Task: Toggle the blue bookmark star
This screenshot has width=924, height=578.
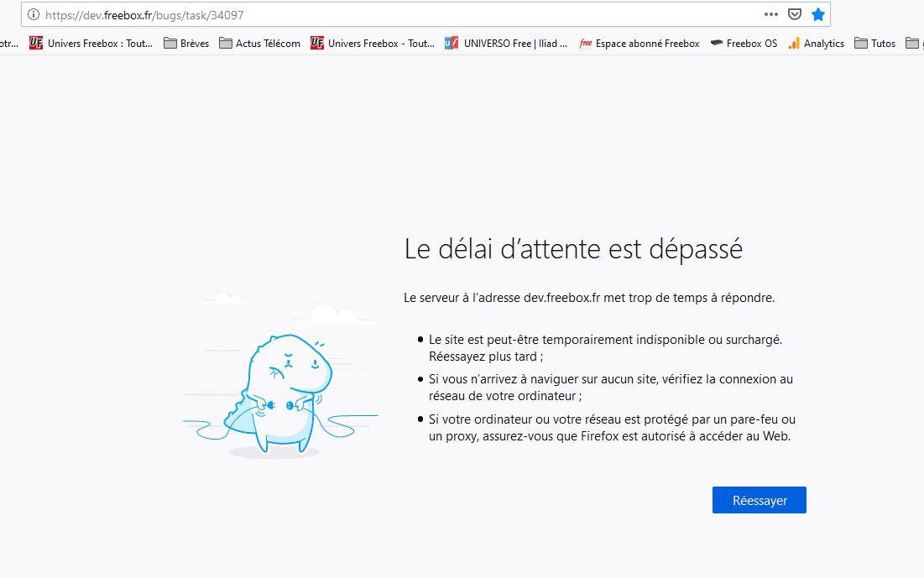Action: click(x=818, y=14)
